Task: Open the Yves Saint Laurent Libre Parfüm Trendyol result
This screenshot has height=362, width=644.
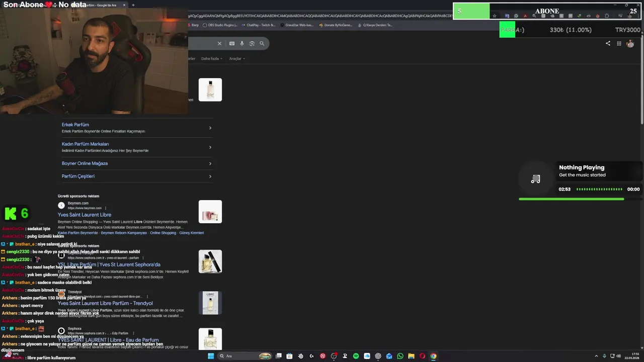Action: click(105, 303)
